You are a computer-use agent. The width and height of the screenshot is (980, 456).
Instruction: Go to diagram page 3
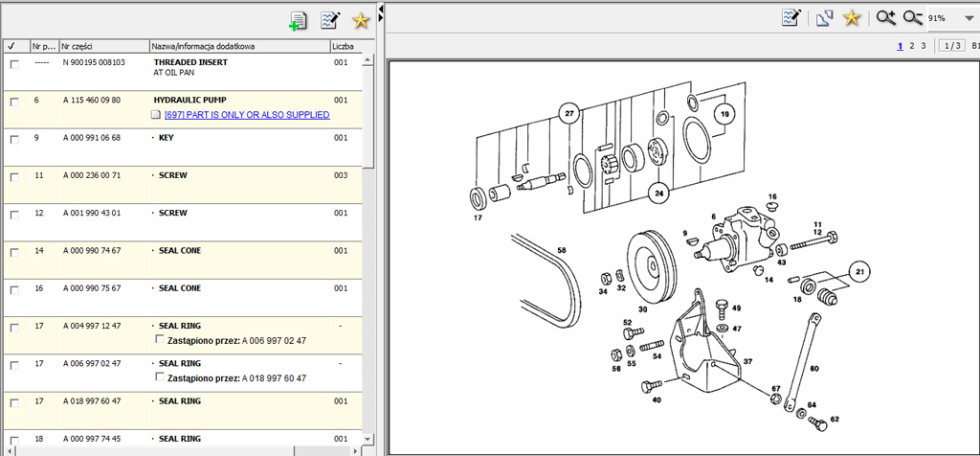click(x=923, y=45)
